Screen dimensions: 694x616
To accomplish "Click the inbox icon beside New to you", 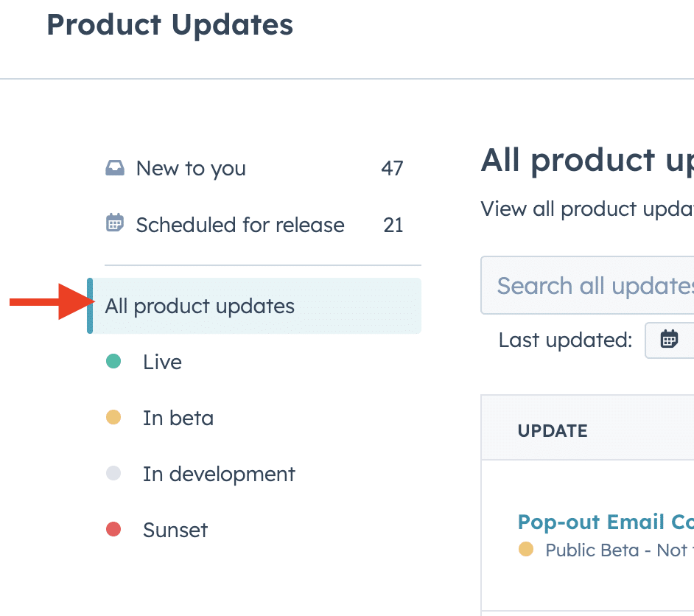I will [115, 168].
